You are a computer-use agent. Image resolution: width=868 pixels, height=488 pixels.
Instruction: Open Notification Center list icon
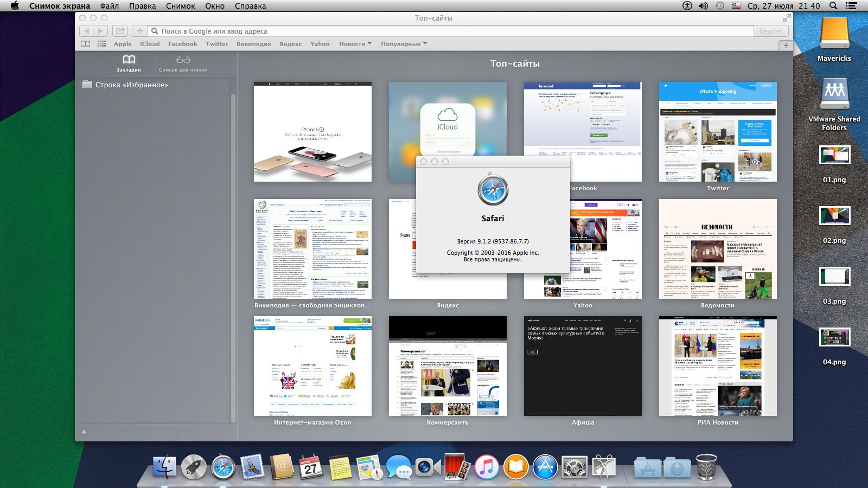click(851, 6)
